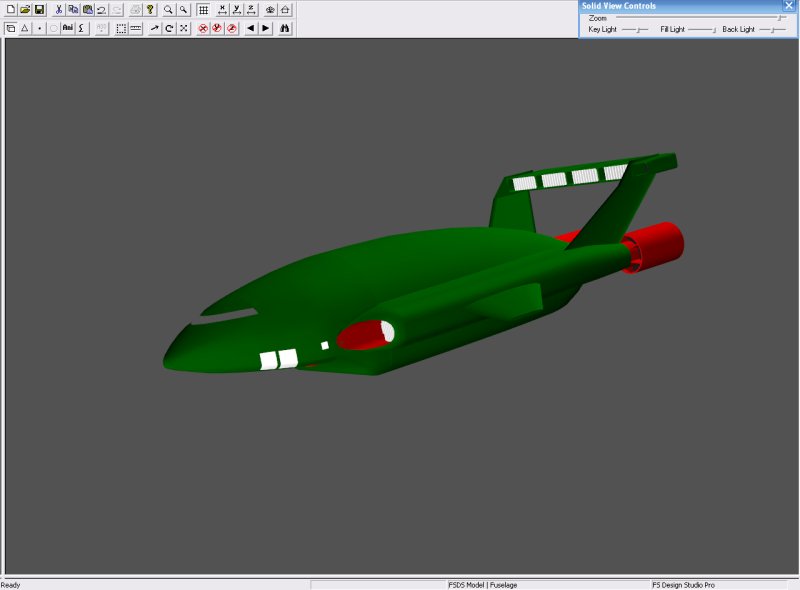800x590 pixels.
Task: Click the perspective view eye icon
Action: click(x=270, y=9)
